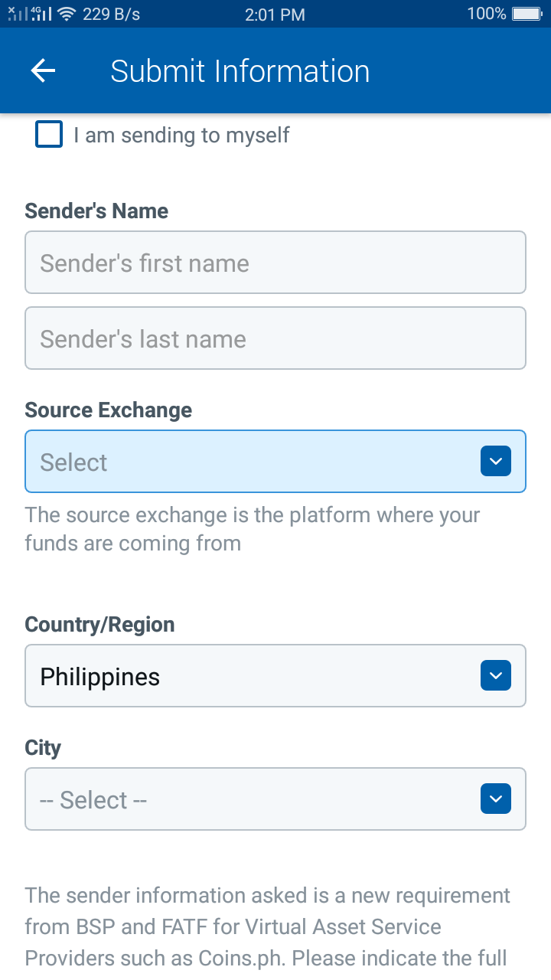Tap the City blue chevron icon
The width and height of the screenshot is (551, 980).
click(x=496, y=799)
